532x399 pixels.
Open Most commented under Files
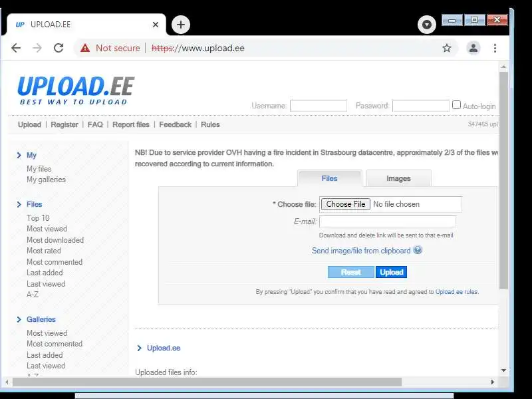tap(55, 262)
